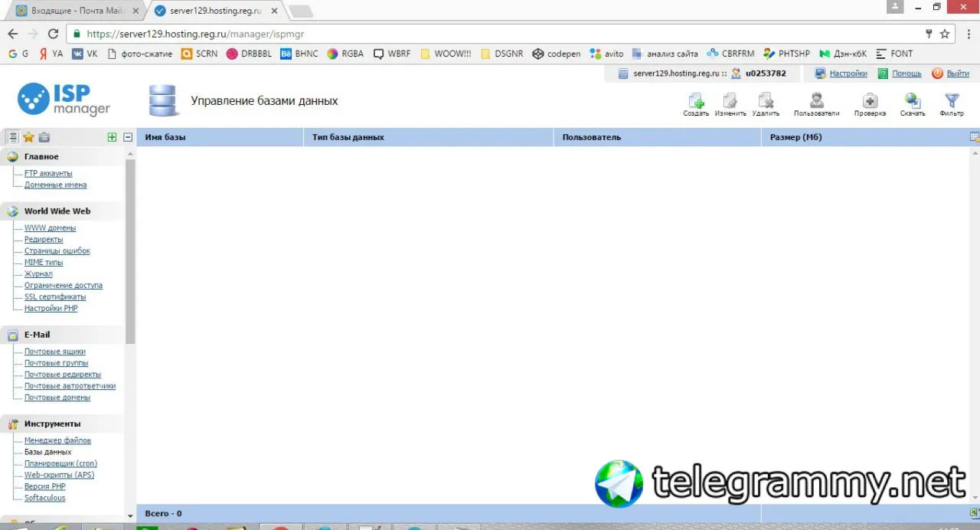Open FTP аккаунты link
Image resolution: width=980 pixels, height=530 pixels.
[x=48, y=173]
